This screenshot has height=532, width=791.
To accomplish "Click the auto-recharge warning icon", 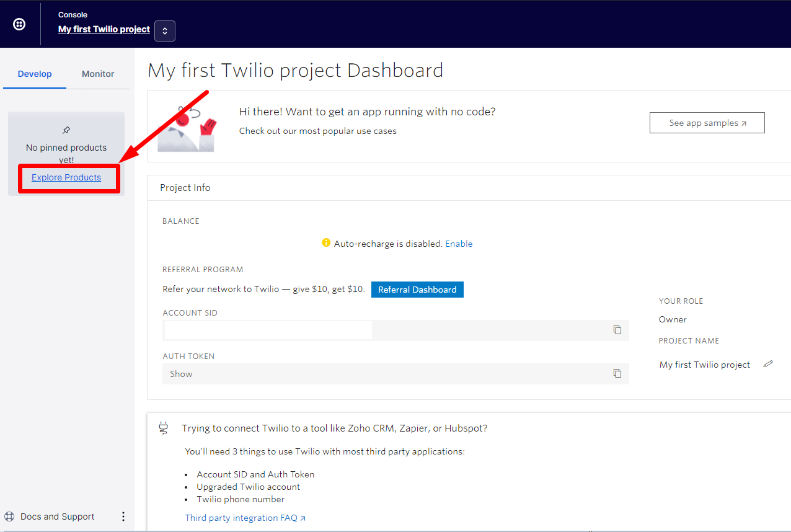I will (326, 243).
